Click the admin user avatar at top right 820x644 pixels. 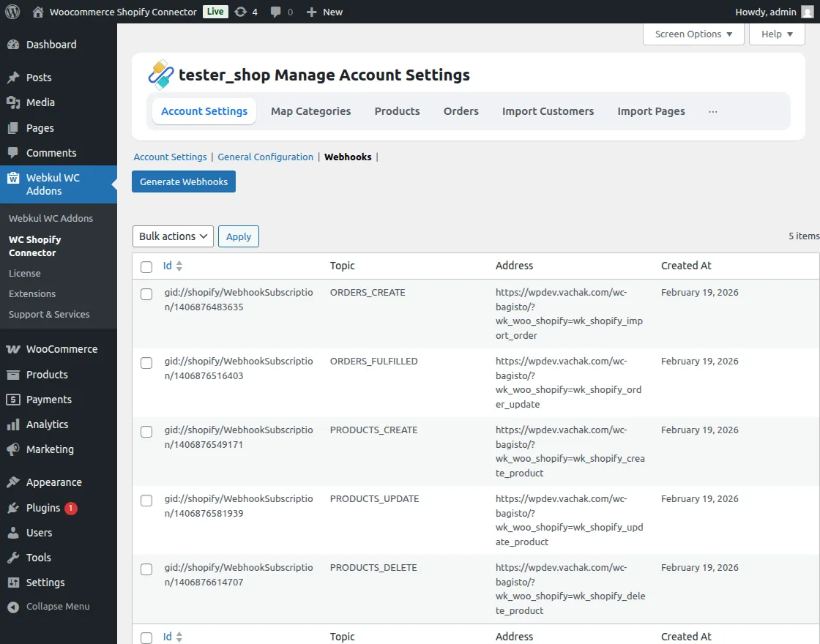tap(807, 12)
